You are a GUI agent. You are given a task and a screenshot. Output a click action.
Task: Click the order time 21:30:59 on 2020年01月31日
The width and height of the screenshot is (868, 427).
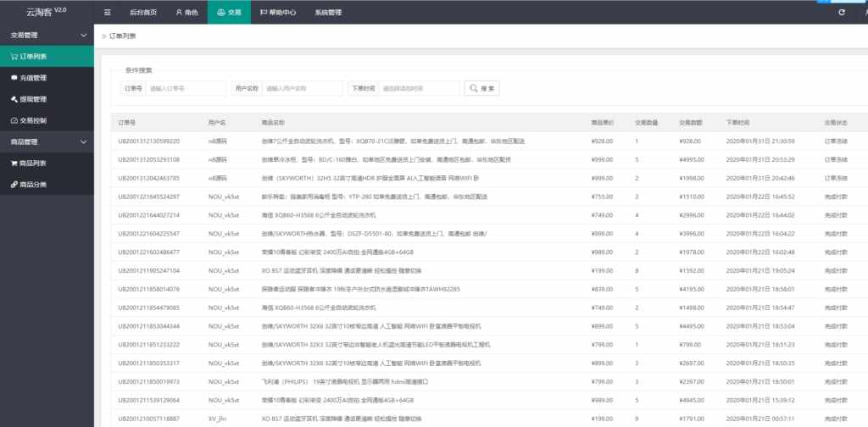tap(760, 141)
